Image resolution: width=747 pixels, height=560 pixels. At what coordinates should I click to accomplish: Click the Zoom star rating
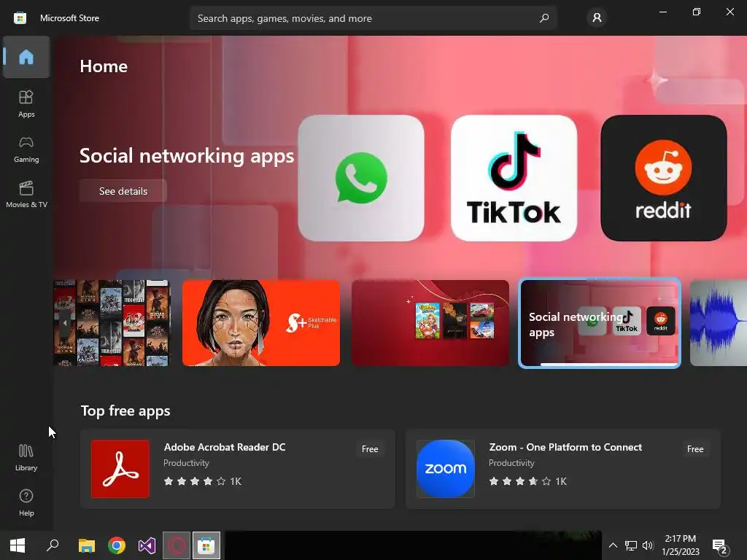519,481
